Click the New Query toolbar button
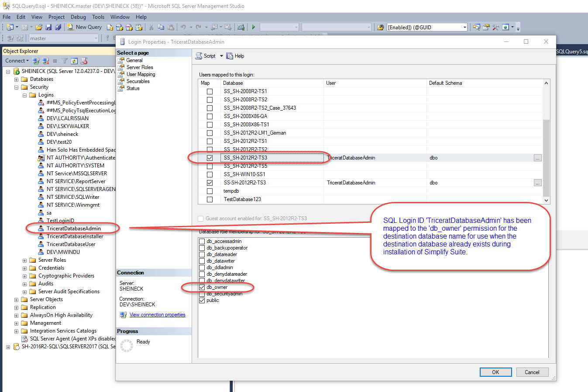 [85, 27]
